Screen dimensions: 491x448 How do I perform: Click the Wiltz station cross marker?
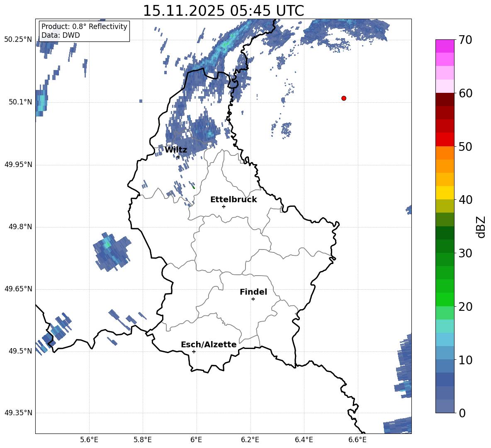point(178,157)
